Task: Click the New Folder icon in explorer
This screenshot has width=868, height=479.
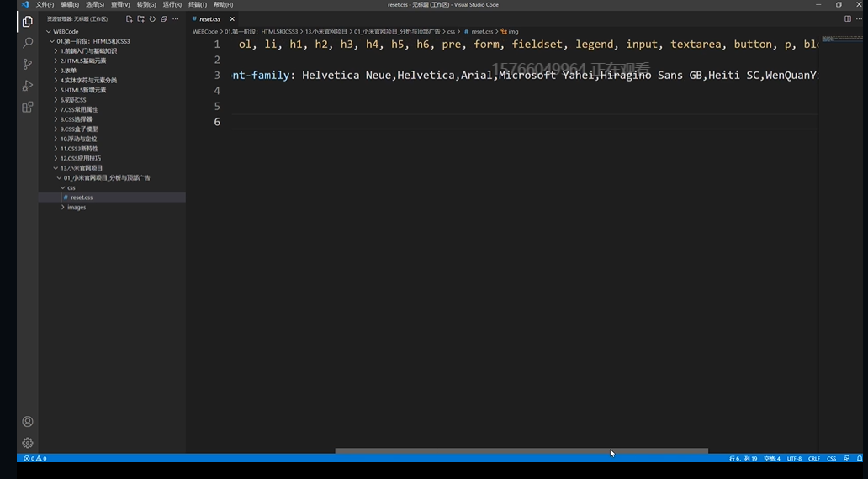Action: [x=140, y=18]
